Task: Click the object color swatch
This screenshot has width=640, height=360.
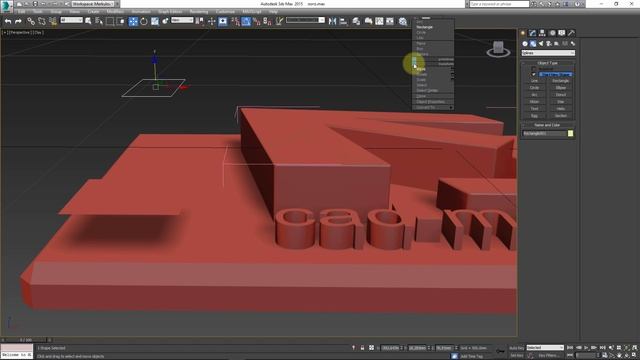Action: tap(570, 133)
